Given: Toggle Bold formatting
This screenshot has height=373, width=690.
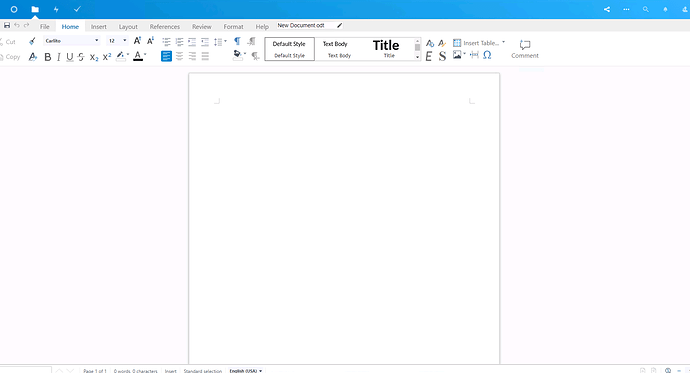Looking at the screenshot, I should 48,57.
